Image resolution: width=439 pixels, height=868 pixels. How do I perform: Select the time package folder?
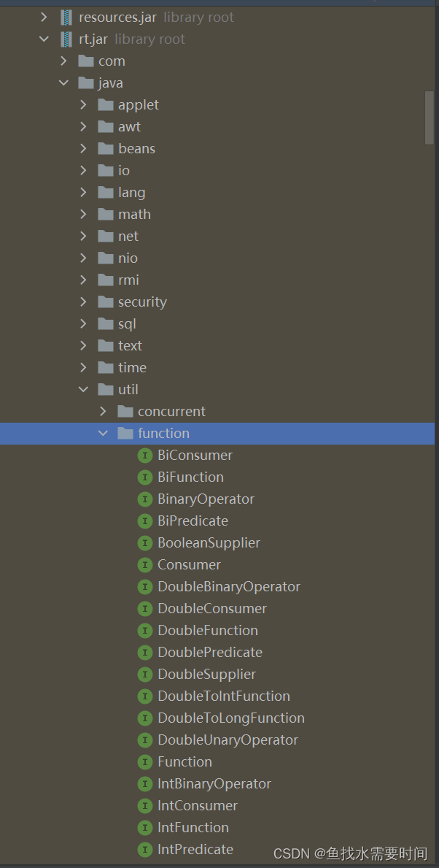123,368
